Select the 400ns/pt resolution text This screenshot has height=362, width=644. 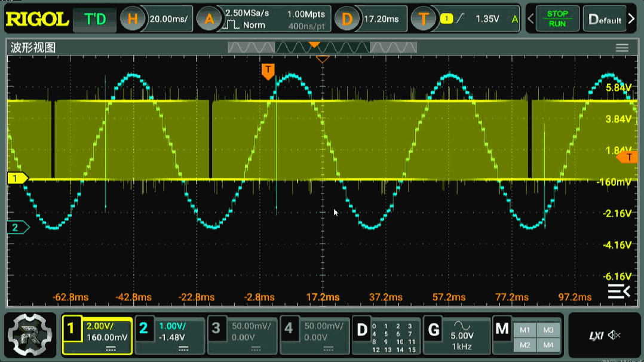coord(306,26)
